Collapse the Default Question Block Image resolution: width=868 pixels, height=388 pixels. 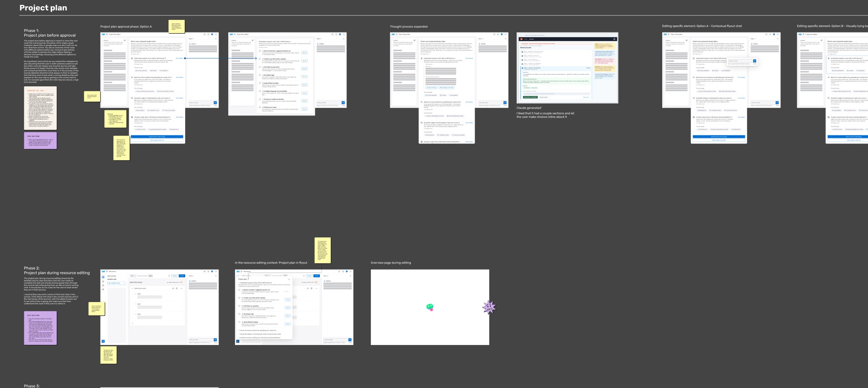[132, 288]
